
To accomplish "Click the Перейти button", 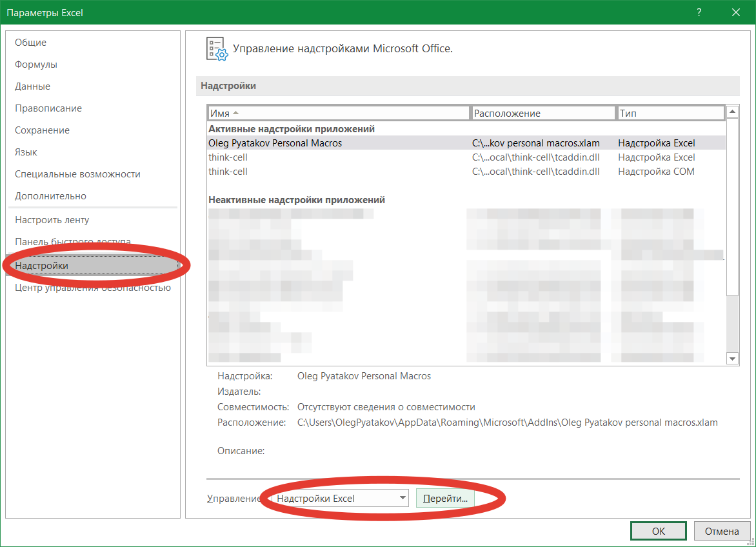I will pos(445,497).
